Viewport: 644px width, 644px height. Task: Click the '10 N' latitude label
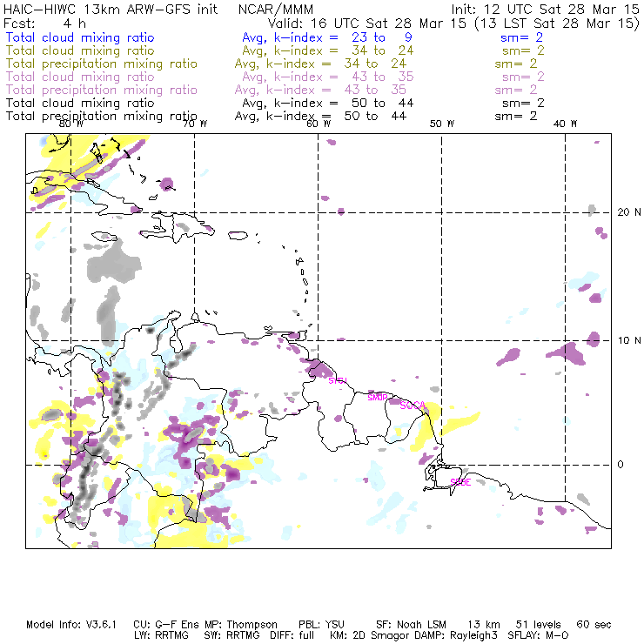(629, 340)
